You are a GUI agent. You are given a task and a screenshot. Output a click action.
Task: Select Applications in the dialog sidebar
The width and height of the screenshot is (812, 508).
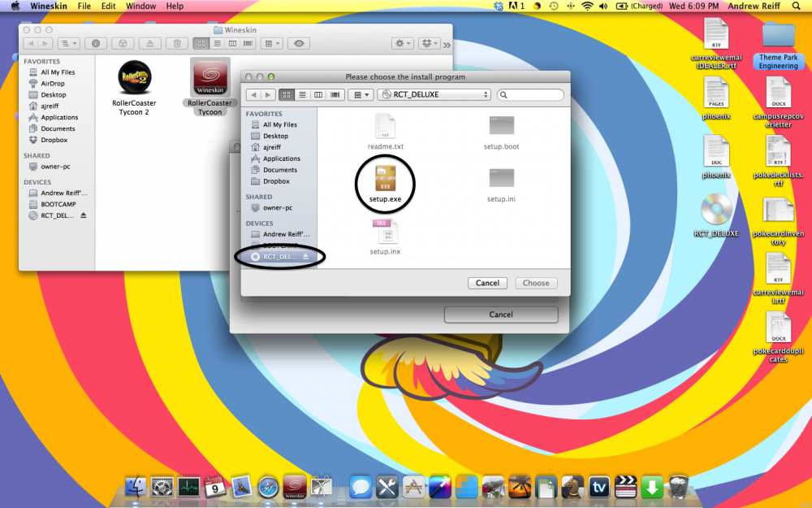(x=281, y=158)
